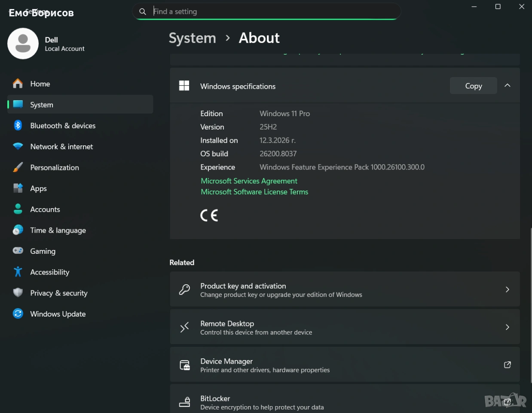Viewport: 532px width, 413px height.
Task: Open Accounts settings page
Action: [x=45, y=210]
